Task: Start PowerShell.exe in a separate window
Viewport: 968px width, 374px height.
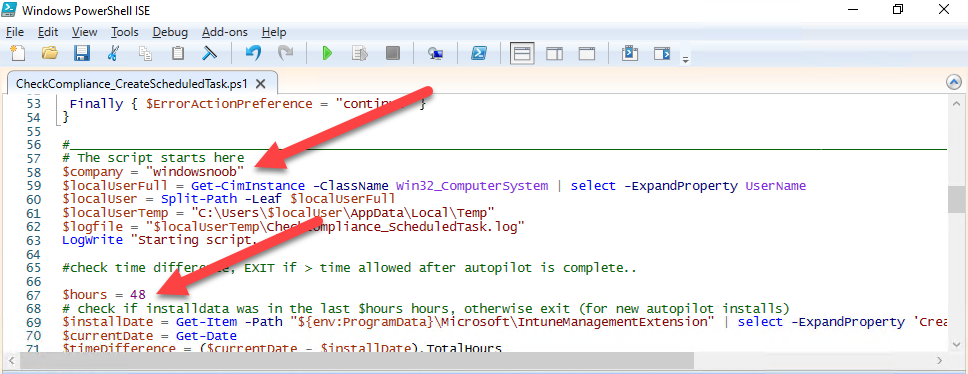Action: coord(478,54)
